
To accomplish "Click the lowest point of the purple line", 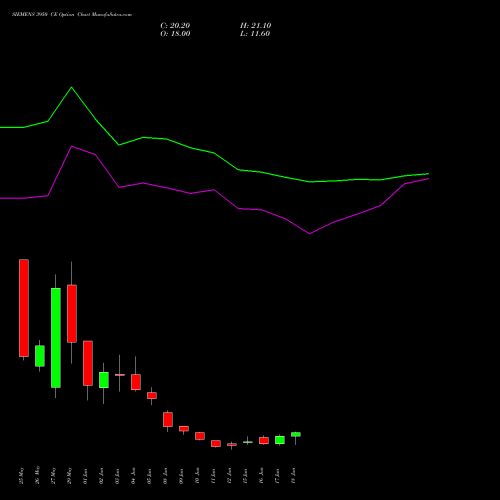I will [310, 234].
